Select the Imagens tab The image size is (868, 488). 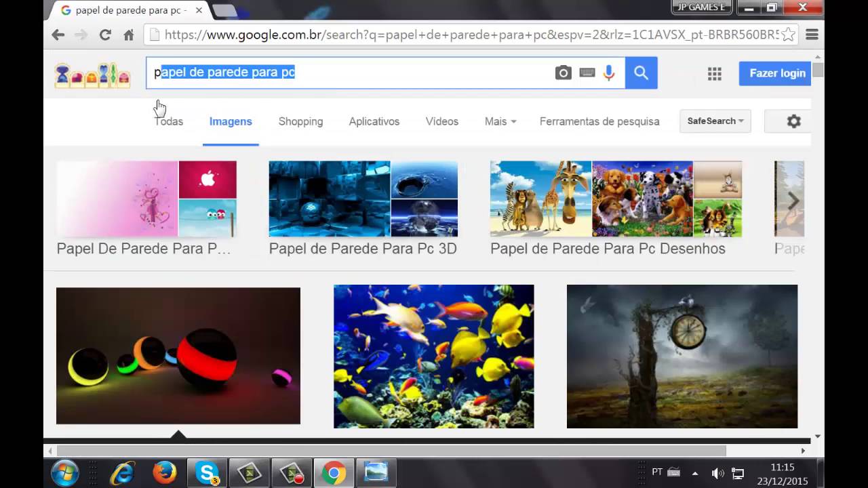[231, 121]
